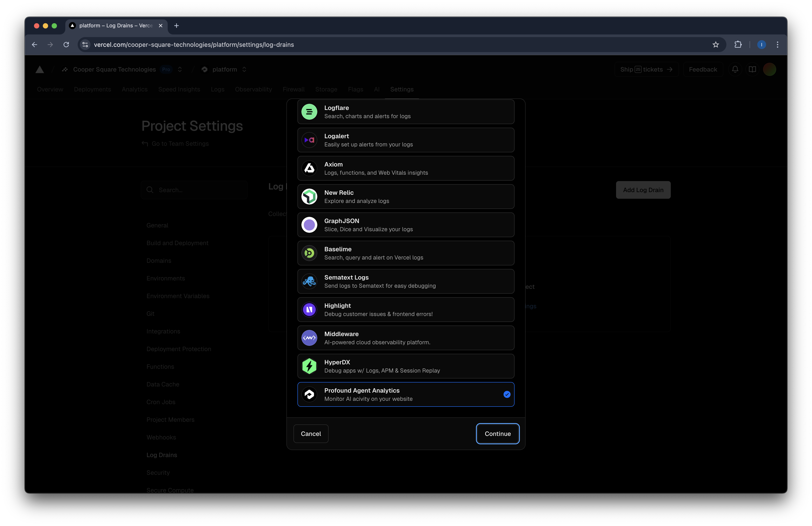Open the Log Drains sidebar item
This screenshot has height=526, width=812.
click(x=162, y=455)
